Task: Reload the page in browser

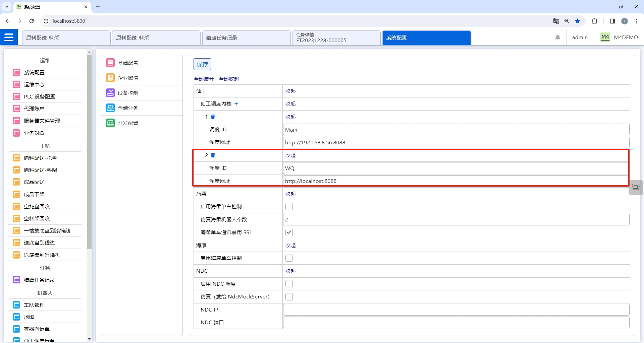Action: point(32,21)
